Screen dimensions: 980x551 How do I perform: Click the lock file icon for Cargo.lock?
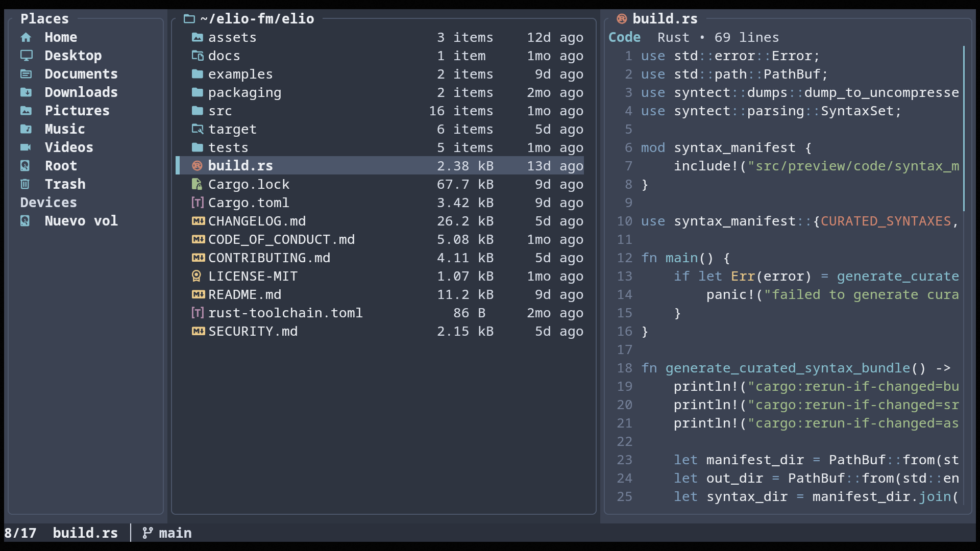click(197, 184)
